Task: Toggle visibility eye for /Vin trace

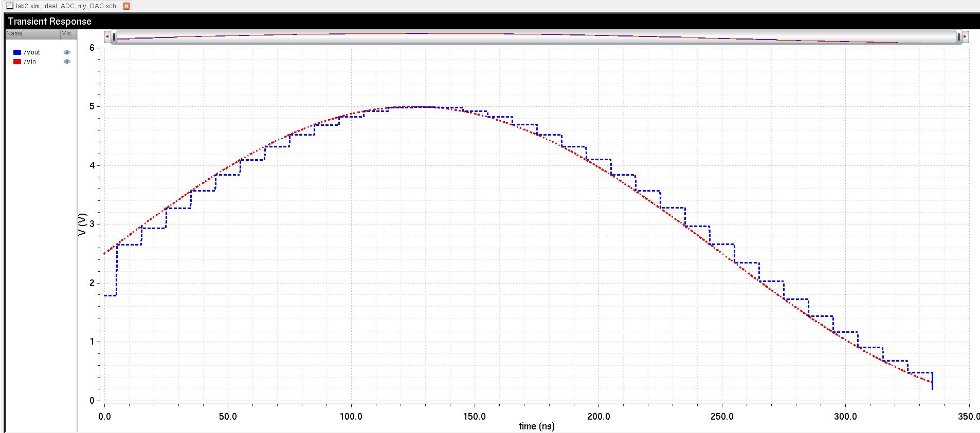Action: click(x=67, y=62)
